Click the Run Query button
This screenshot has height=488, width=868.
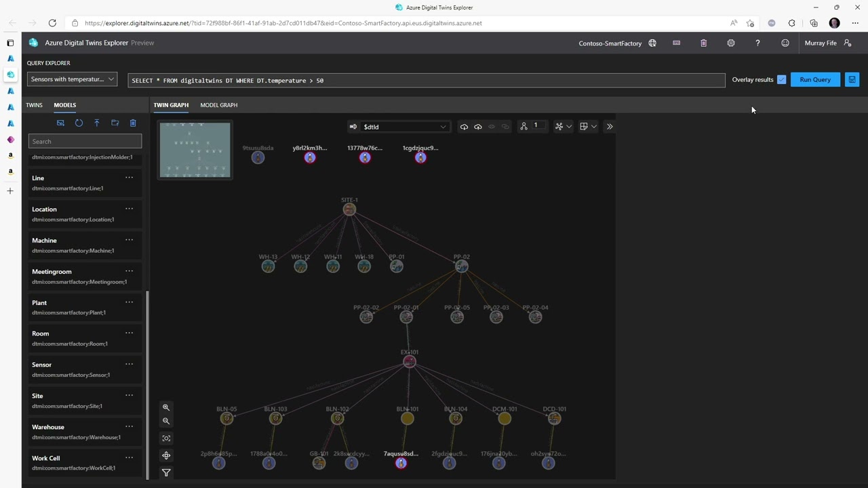pyautogui.click(x=815, y=79)
